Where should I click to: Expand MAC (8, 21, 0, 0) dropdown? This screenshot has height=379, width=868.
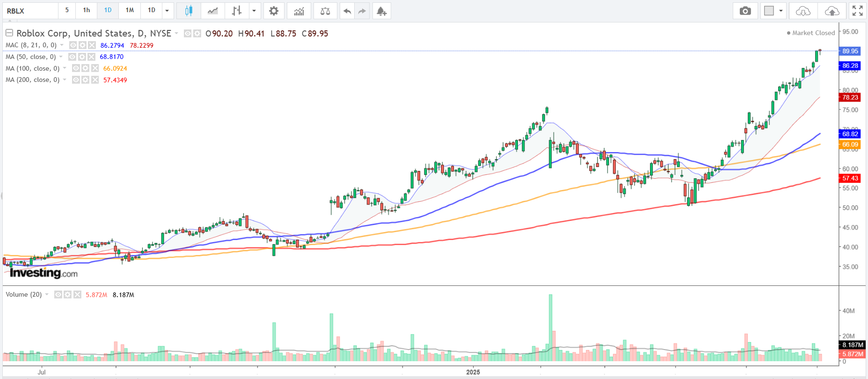(x=62, y=45)
